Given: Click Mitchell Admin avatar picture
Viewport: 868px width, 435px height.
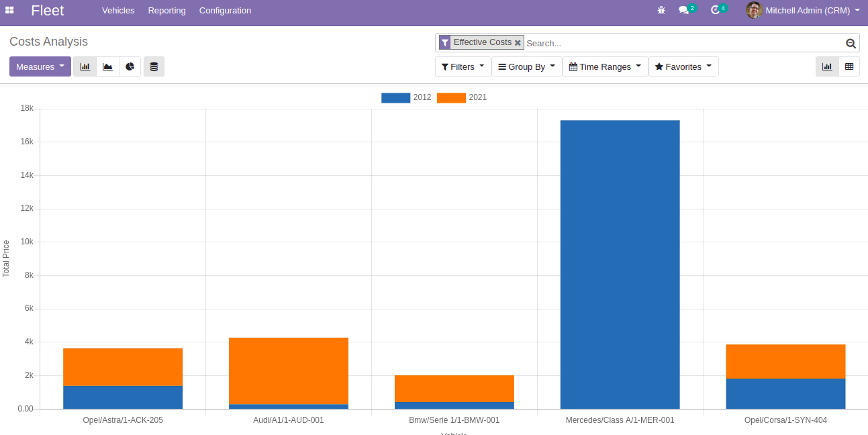Looking at the screenshot, I should [754, 10].
